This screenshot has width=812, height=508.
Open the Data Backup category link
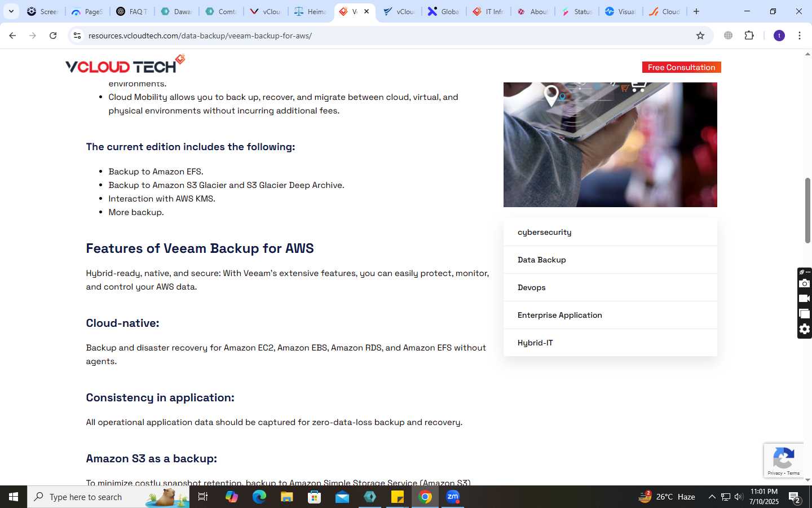(x=541, y=260)
